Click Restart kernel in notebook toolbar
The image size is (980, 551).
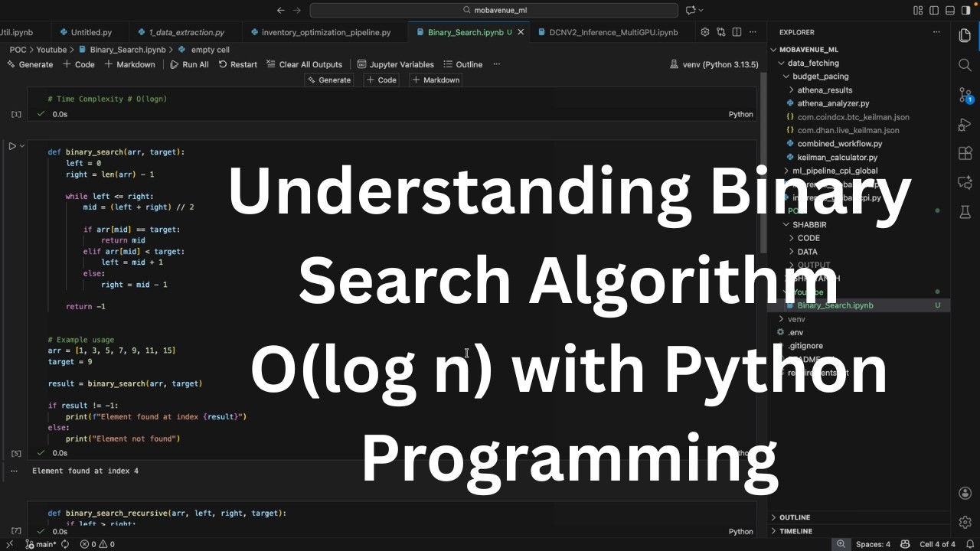point(238,64)
